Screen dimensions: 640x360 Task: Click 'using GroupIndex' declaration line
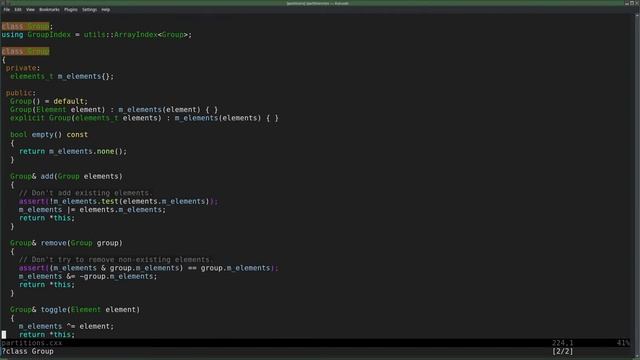(97, 35)
